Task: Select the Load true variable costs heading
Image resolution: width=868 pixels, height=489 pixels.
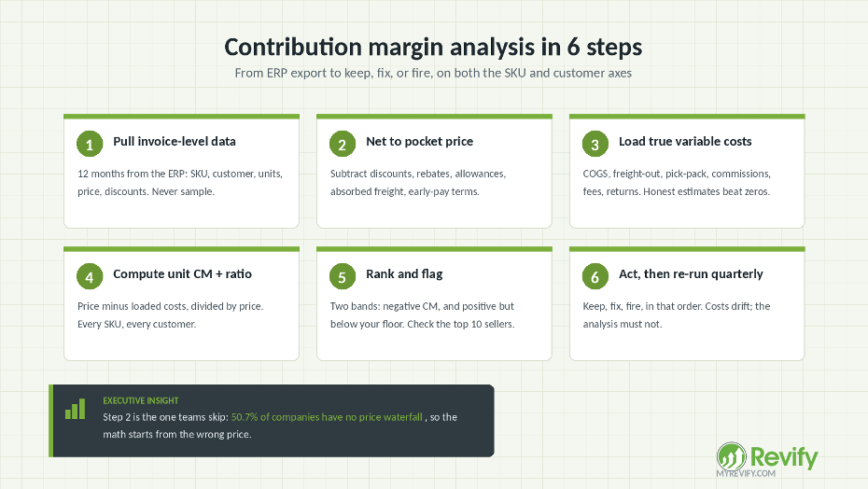Action: pyautogui.click(x=685, y=141)
